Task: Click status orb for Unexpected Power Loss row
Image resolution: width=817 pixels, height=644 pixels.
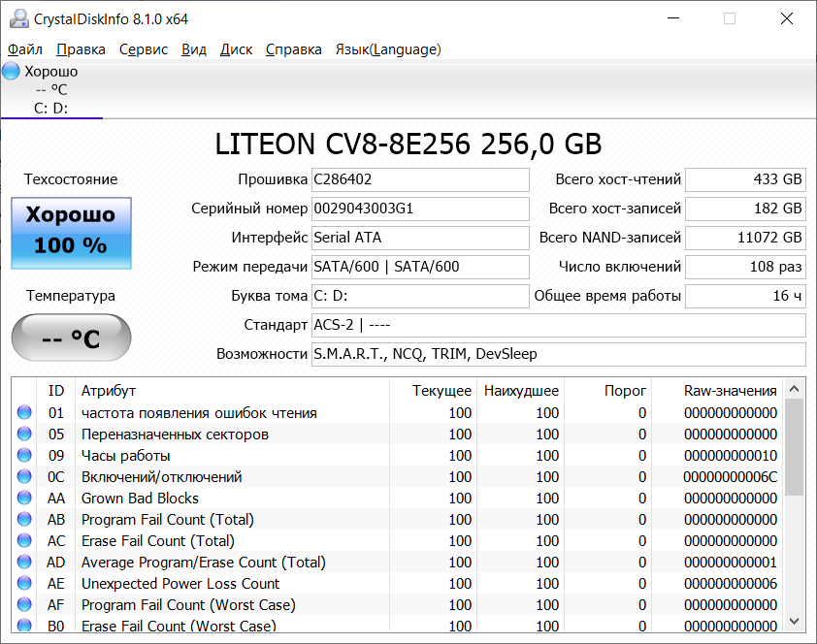Action: point(24,583)
